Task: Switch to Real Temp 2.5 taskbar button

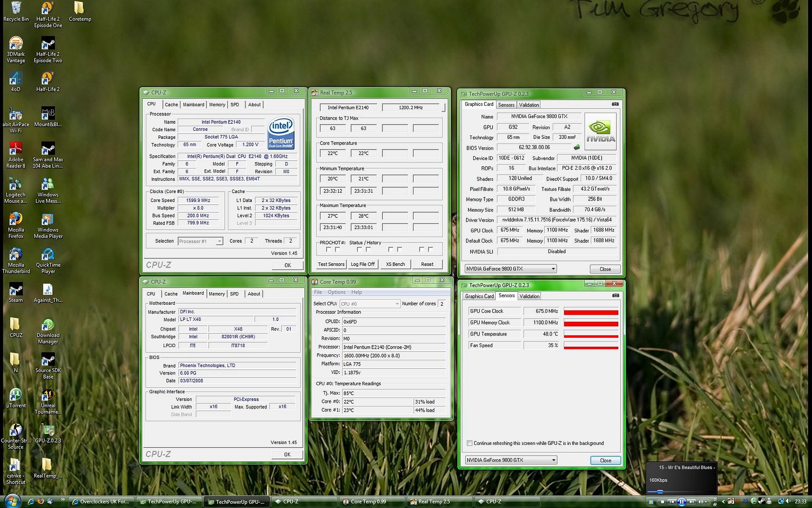Action: tap(439, 501)
